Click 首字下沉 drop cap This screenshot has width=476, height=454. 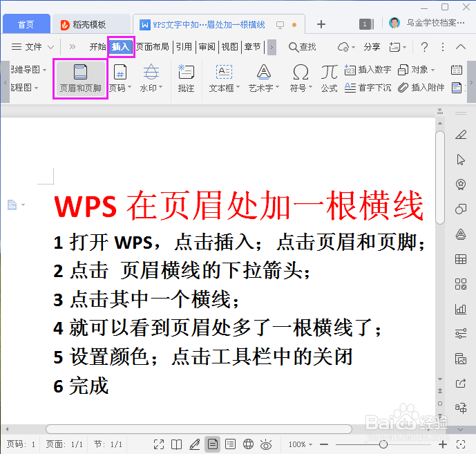[x=368, y=88]
